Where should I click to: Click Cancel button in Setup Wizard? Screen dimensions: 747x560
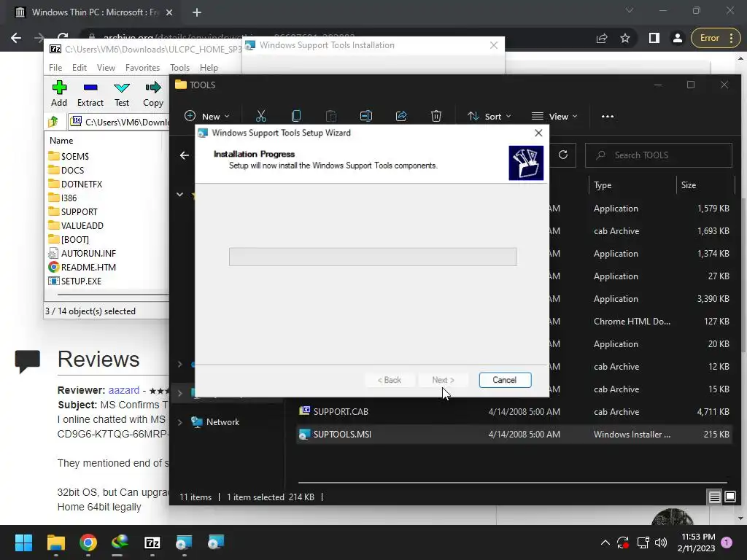tap(505, 380)
